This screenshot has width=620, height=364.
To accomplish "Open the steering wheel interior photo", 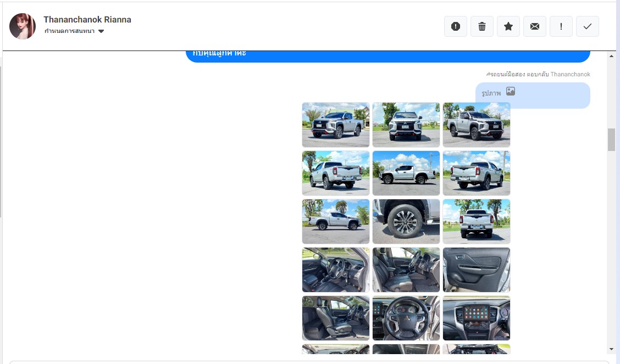I will (x=406, y=318).
